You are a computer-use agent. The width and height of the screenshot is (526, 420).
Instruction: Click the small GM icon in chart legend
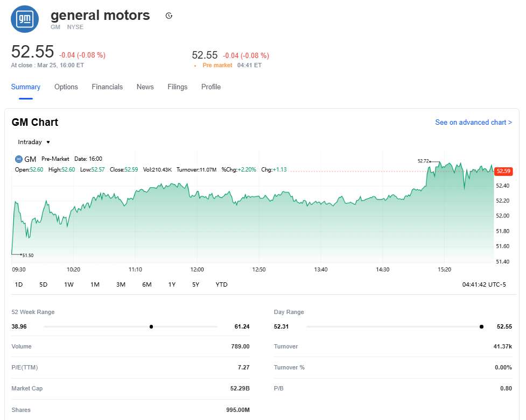(x=19, y=159)
